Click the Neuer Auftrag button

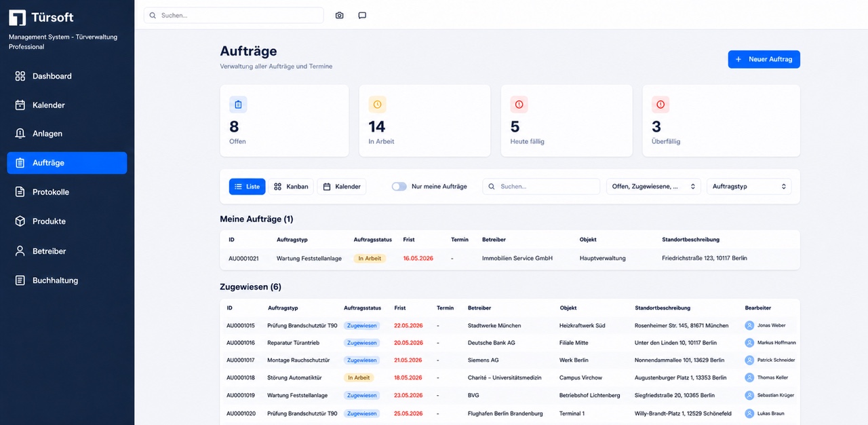coord(764,59)
